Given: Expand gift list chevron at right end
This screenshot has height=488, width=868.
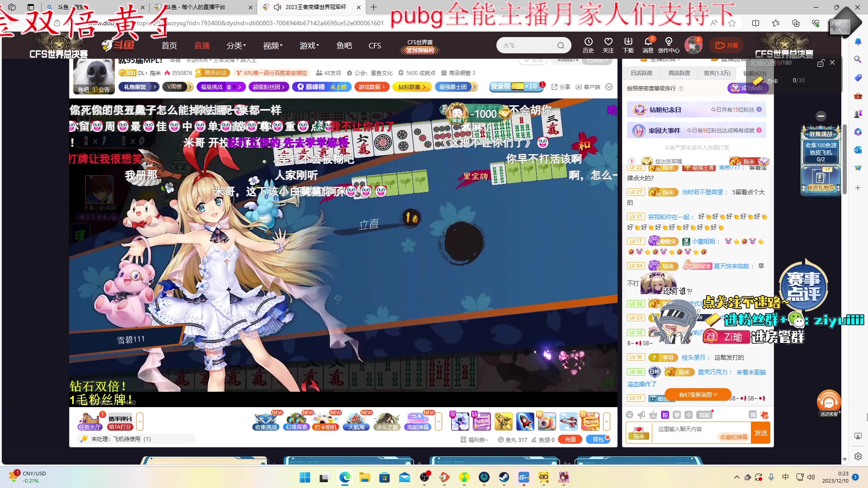Looking at the screenshot, I should click(x=606, y=422).
